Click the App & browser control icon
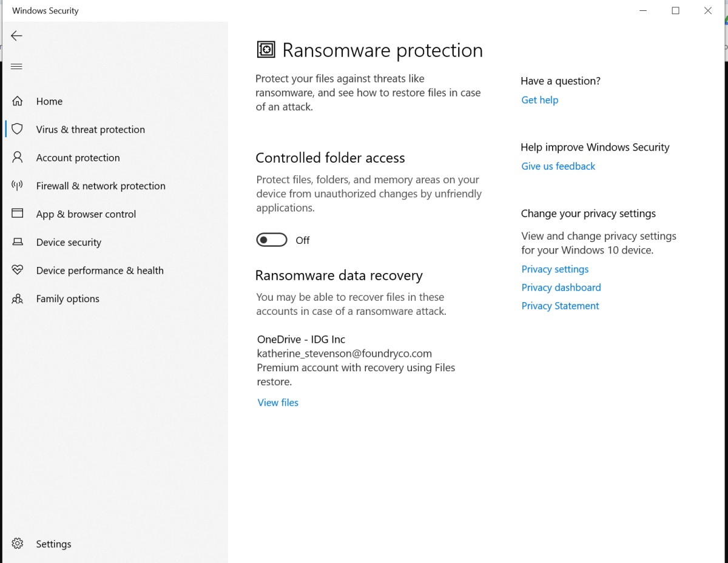Image resolution: width=728 pixels, height=563 pixels. tap(18, 214)
